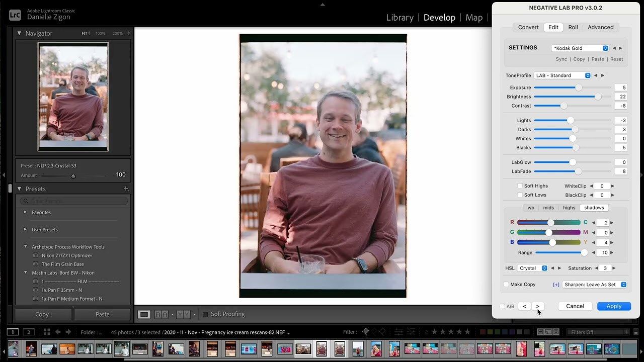Open preset icon for The Film Grain Base
644x362 pixels.
pyautogui.click(x=35, y=264)
